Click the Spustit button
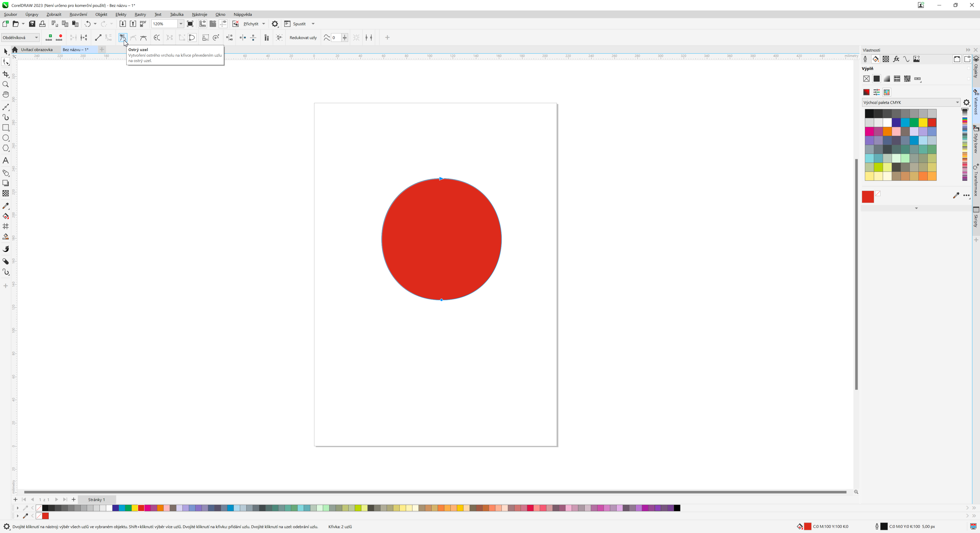The image size is (980, 533). (x=299, y=24)
